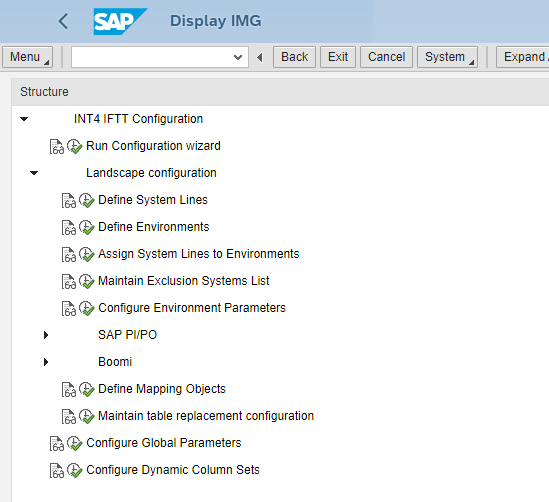This screenshot has width=549, height=502.
Task: Execute activity icon for Assign System Lines to Environments
Action: (x=86, y=255)
